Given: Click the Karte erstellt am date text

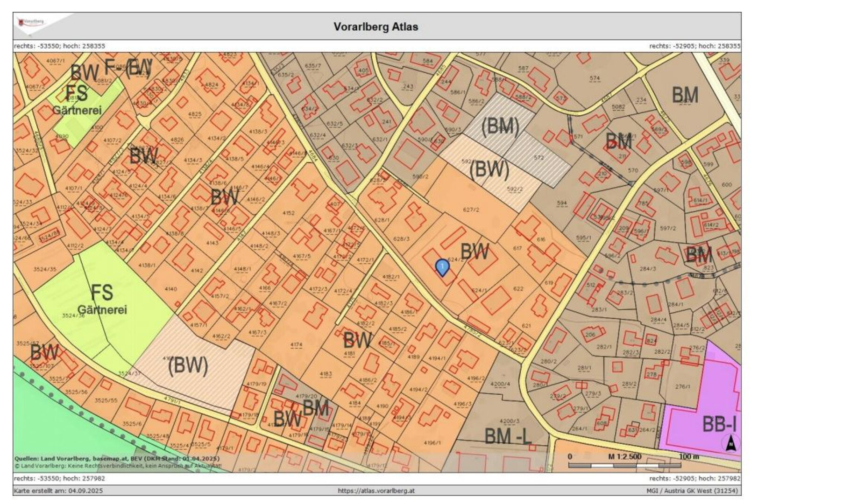Looking at the screenshot, I should 58,490.
